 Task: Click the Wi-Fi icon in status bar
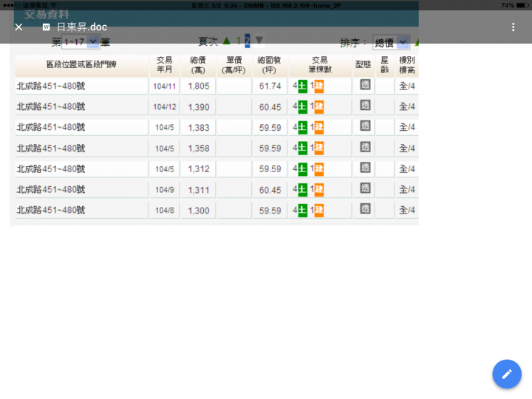(x=53, y=5)
